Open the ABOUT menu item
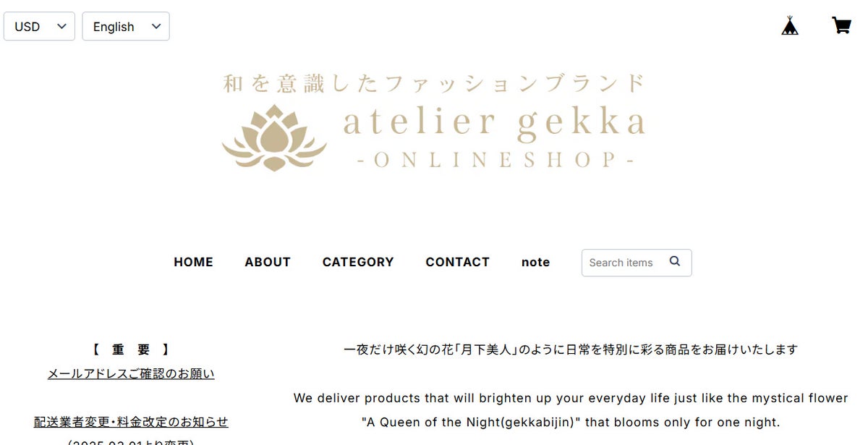This screenshot has width=868, height=445. tap(268, 262)
